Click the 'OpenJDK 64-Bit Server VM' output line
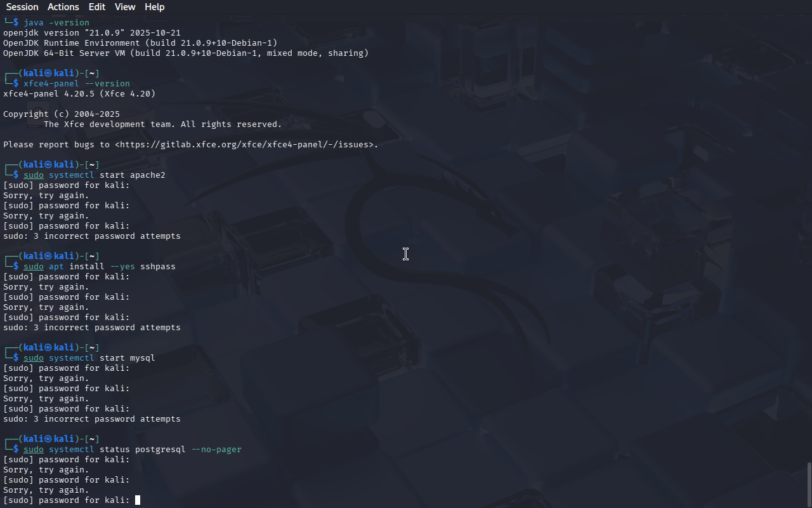The width and height of the screenshot is (812, 508). (186, 53)
